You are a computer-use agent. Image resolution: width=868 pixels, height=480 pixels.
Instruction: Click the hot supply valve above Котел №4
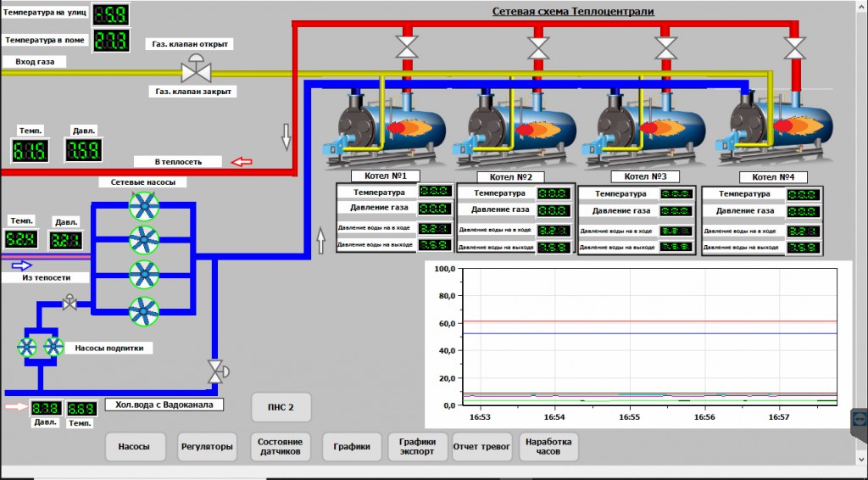point(795,48)
